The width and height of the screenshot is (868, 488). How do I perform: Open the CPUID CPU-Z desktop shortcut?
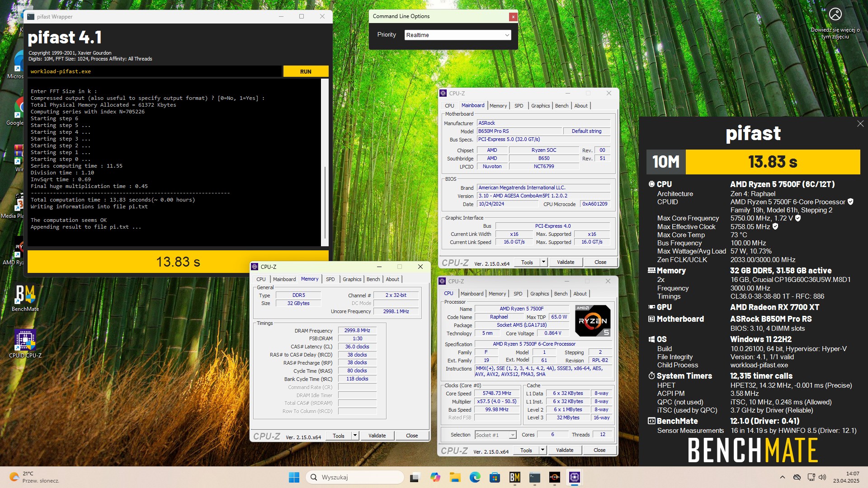pyautogui.click(x=25, y=344)
